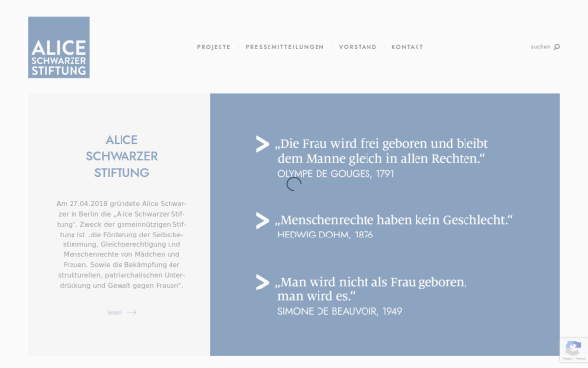588x368 pixels.
Task: Click the paragraph starting Am 27.04.2018 gründete
Action: pos(122,244)
